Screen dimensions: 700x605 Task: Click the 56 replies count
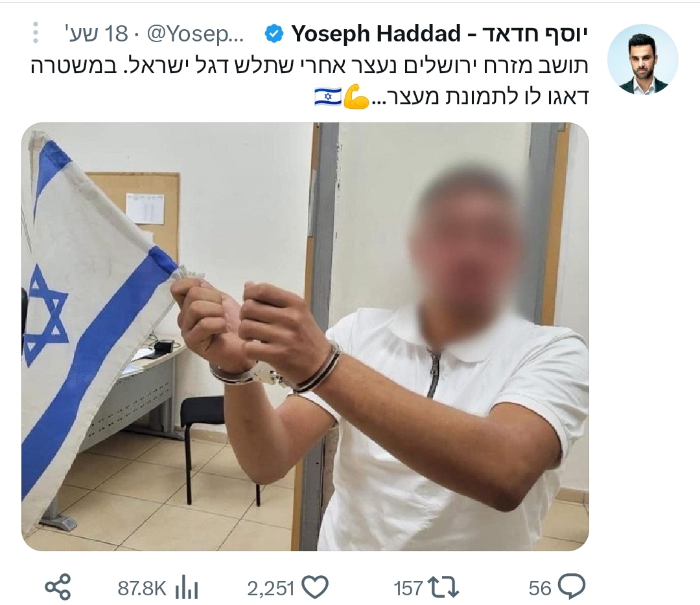[540, 588]
